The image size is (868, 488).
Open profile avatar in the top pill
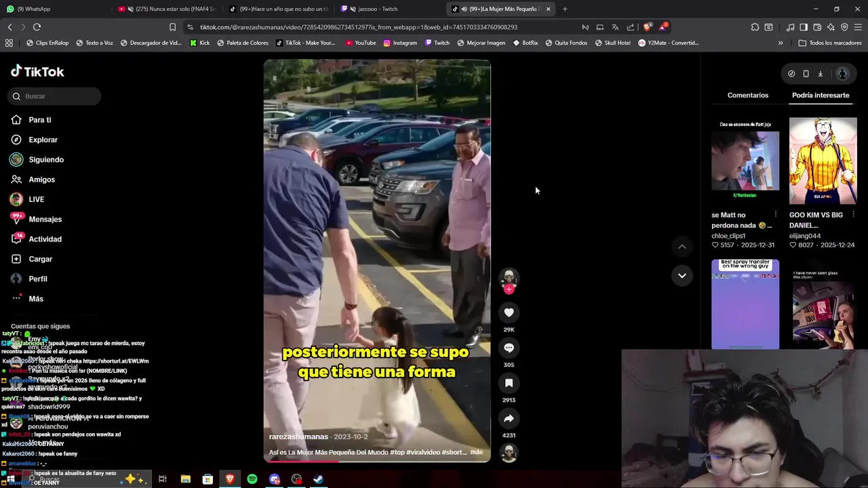842,74
